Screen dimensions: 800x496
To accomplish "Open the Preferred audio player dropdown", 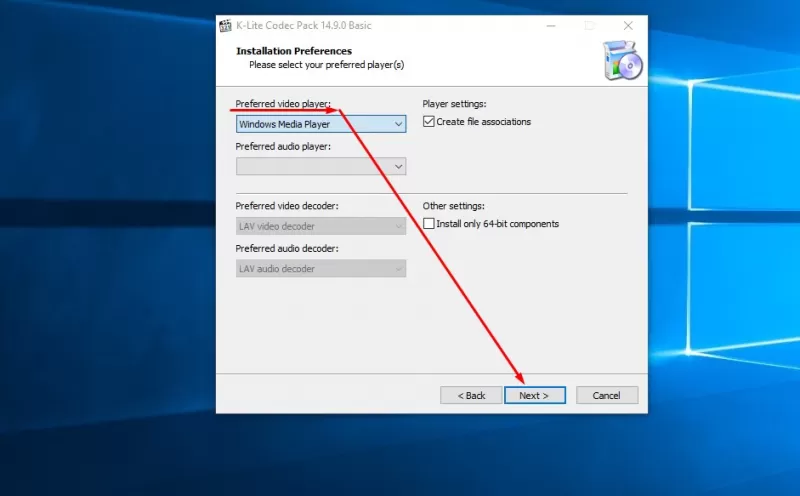I will coord(321,166).
